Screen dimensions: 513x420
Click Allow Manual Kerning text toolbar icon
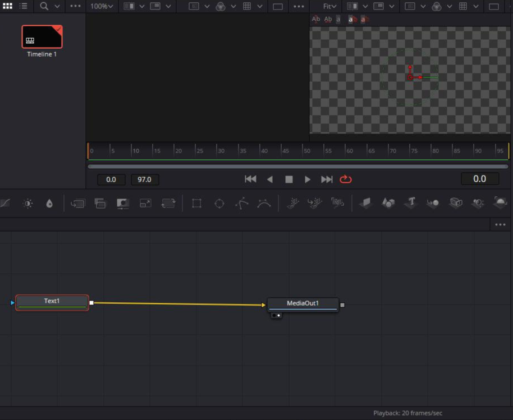[x=328, y=19]
